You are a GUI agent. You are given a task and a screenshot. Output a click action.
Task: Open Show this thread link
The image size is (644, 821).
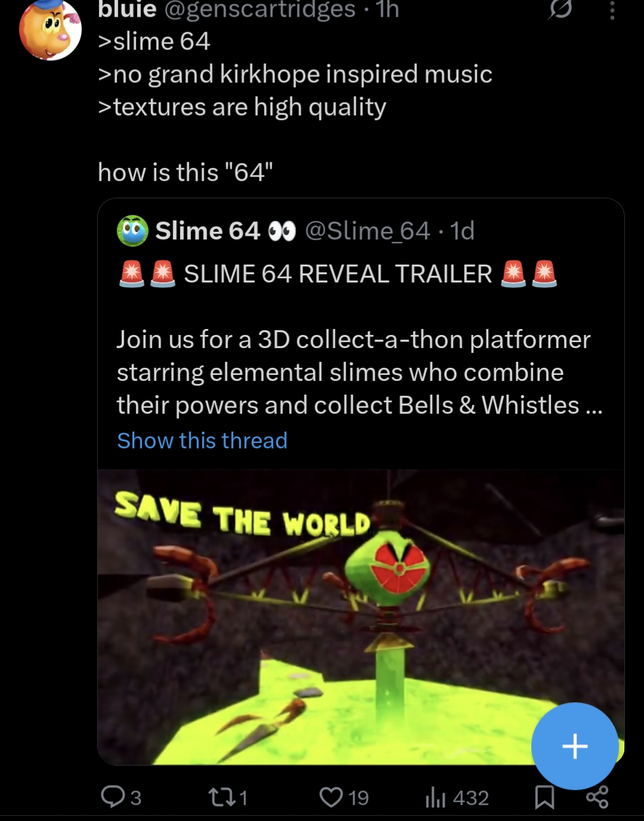(202, 441)
